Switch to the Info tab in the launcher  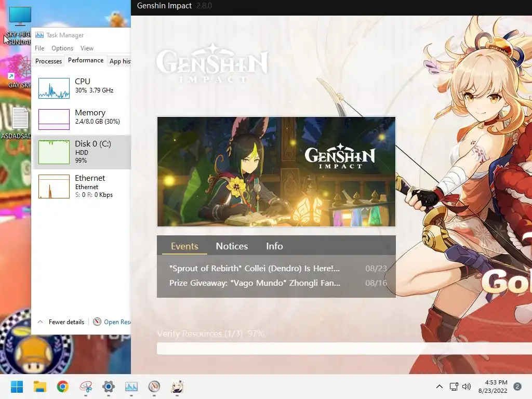[274, 246]
